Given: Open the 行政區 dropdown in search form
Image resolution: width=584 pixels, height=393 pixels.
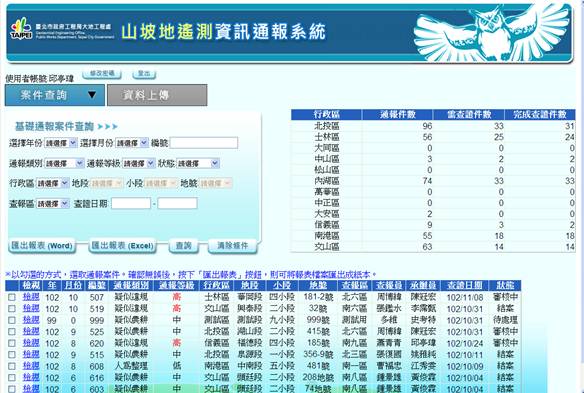Looking at the screenshot, I should click(x=52, y=183).
